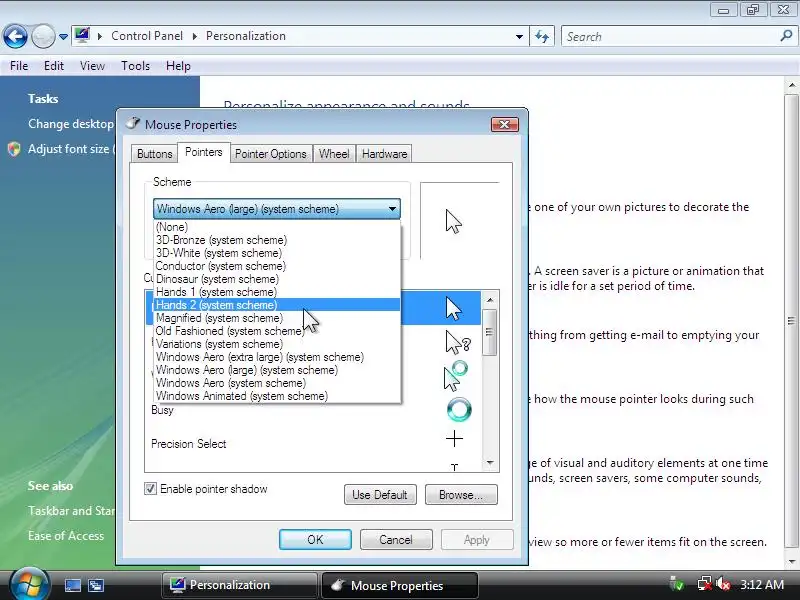The width and height of the screenshot is (800, 600).
Task: Select the Busy pointer row
Action: pos(313,410)
